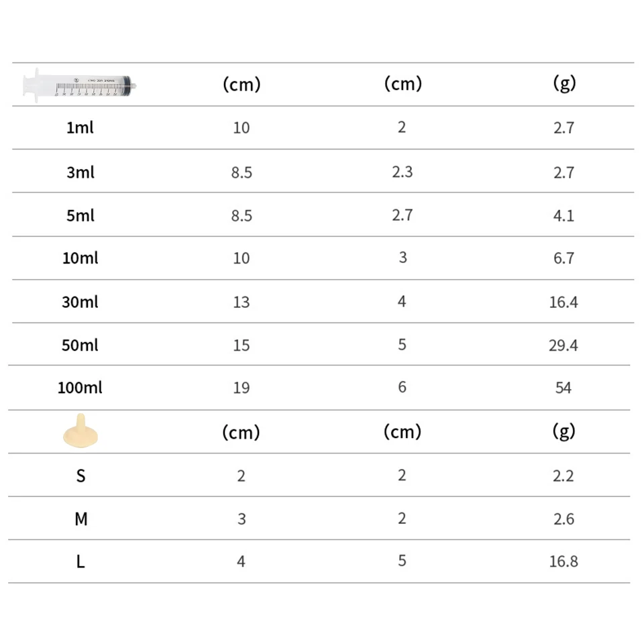Select the 30ml row label
This screenshot has width=644, height=644.
click(80, 302)
